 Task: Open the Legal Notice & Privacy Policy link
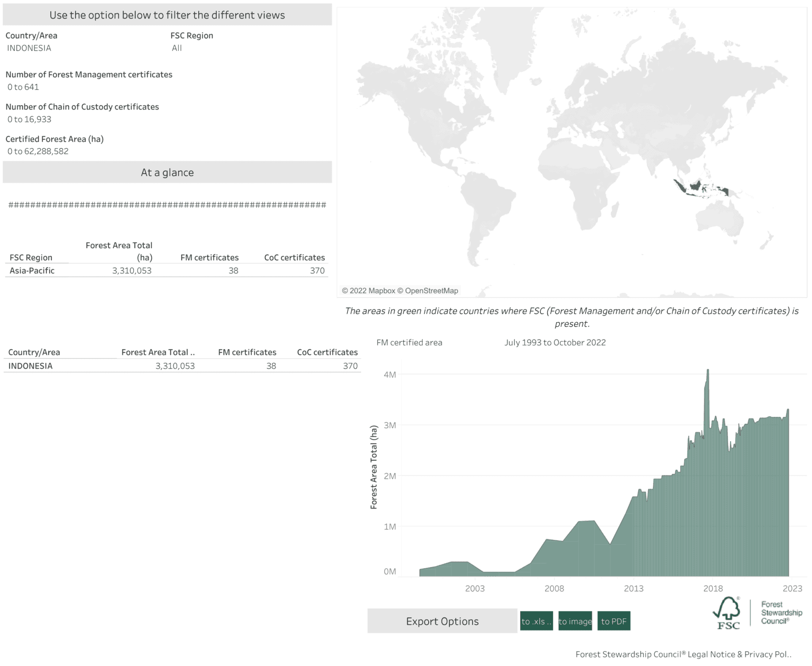tap(683, 654)
